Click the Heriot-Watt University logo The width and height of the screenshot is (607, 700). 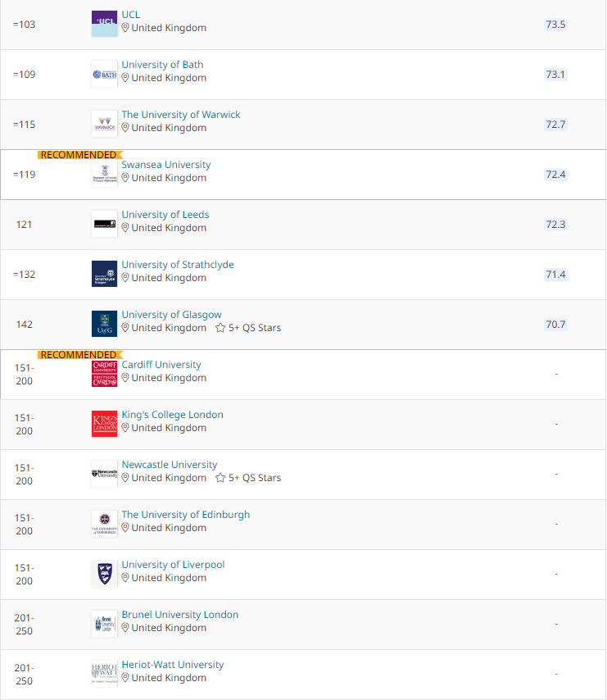click(x=104, y=673)
